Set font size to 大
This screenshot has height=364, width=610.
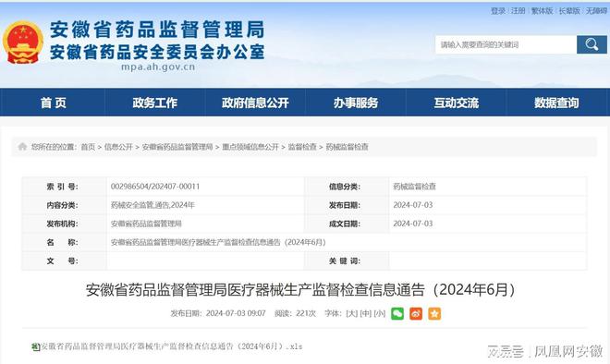pyautogui.click(x=352, y=313)
